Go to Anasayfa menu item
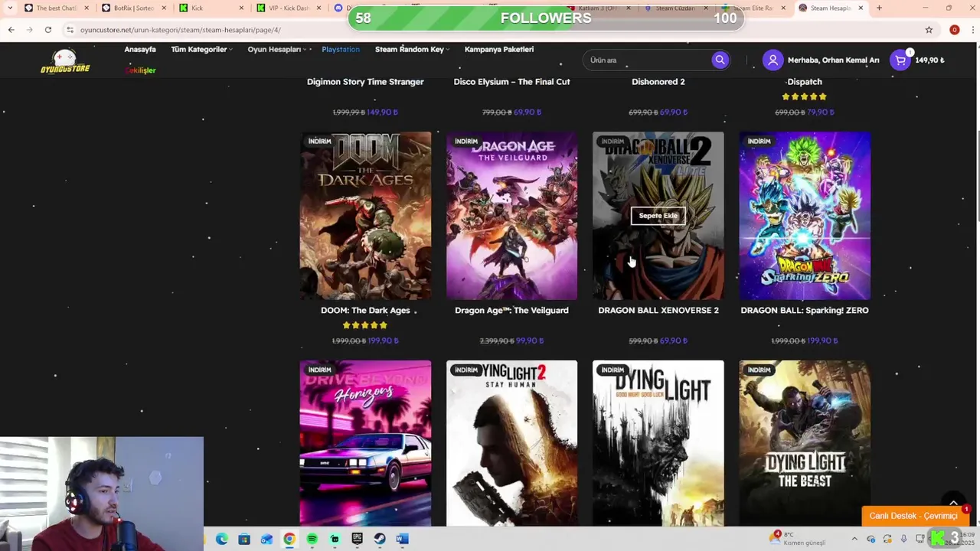Image resolution: width=980 pixels, height=551 pixels. (140, 49)
